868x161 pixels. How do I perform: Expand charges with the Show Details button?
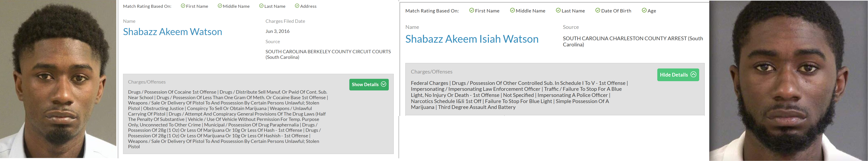point(365,84)
